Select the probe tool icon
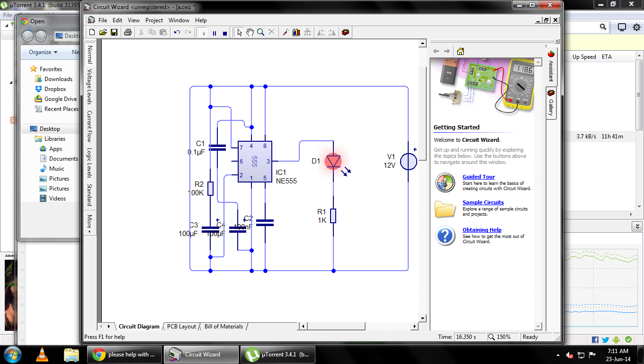 [285, 32]
